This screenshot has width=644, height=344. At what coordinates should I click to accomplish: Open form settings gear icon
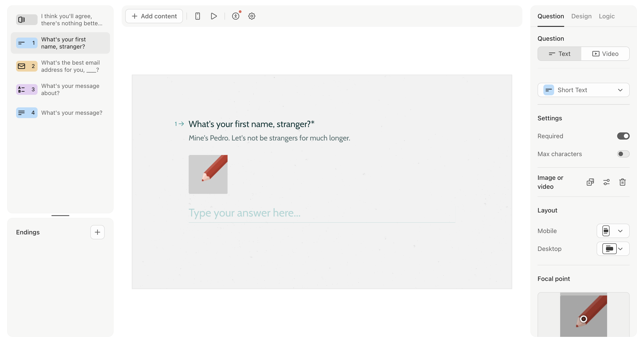click(x=252, y=16)
